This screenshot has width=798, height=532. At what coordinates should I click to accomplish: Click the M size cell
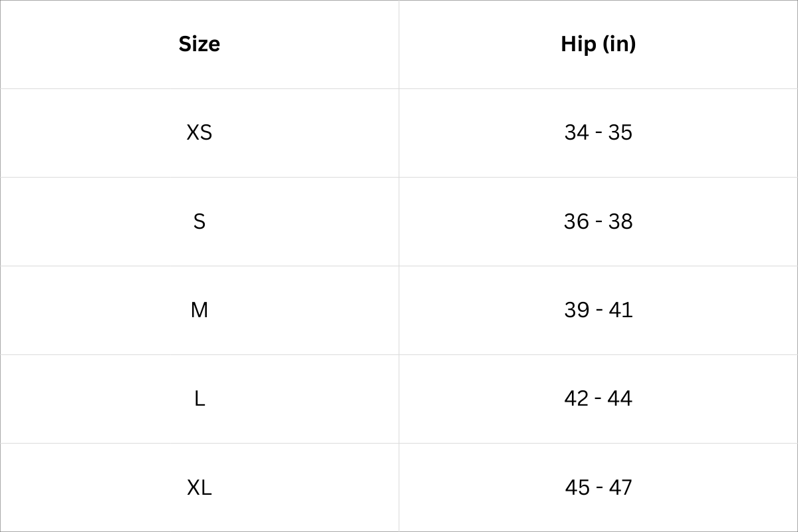coord(199,310)
